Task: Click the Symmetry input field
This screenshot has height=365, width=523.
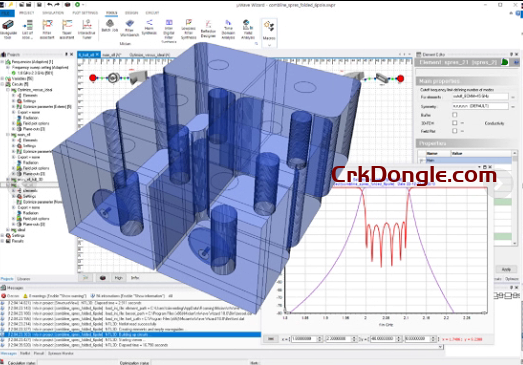Action: 480,106
